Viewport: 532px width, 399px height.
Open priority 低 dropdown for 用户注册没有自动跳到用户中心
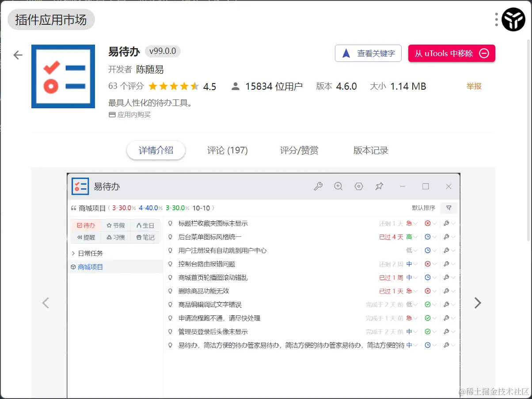pos(412,251)
